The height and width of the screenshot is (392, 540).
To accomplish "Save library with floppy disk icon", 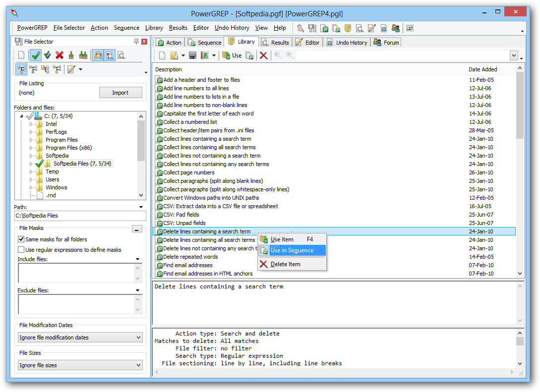I will (x=192, y=56).
